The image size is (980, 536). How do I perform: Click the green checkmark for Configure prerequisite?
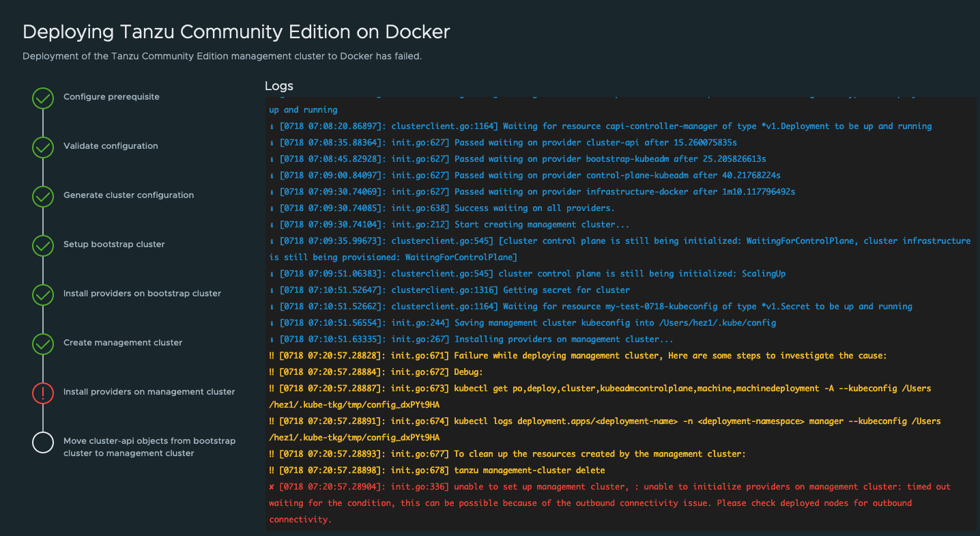42,98
